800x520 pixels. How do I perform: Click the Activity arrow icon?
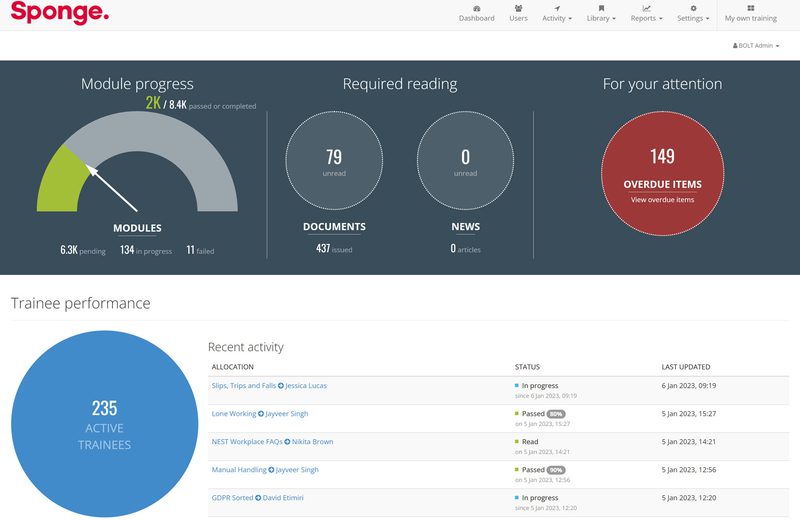tap(557, 8)
